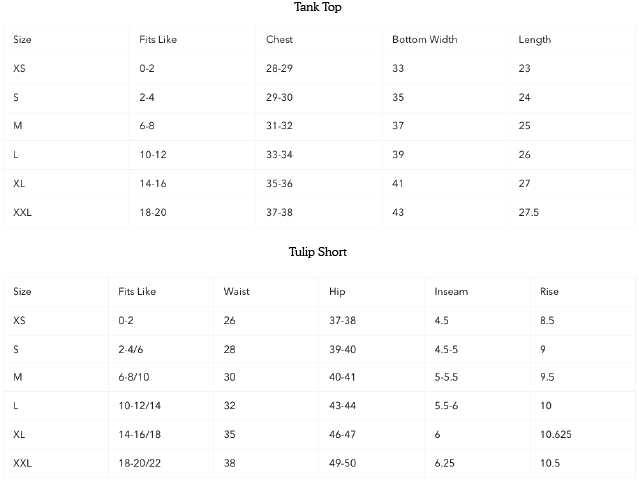
Task: Select the Chest column header
Action: tap(279, 40)
